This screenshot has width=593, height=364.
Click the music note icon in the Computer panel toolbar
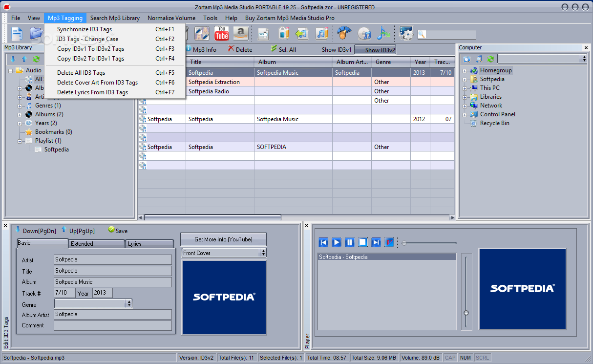(479, 59)
